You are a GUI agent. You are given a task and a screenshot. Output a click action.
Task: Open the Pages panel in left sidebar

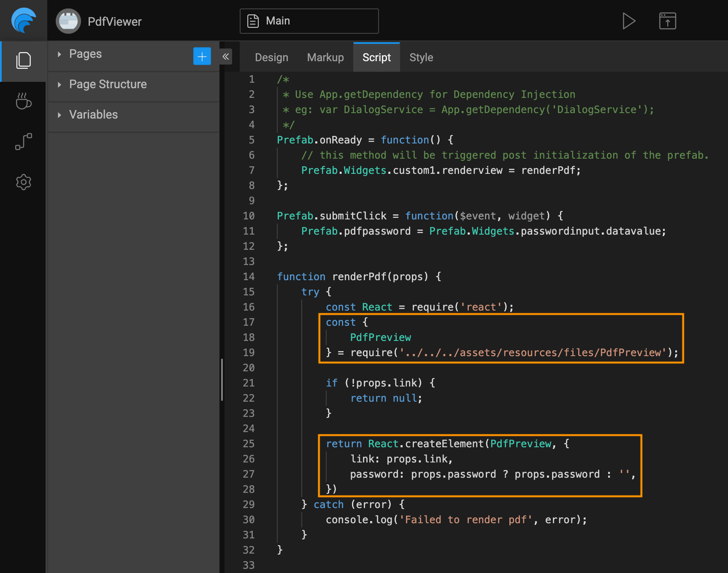tap(24, 61)
